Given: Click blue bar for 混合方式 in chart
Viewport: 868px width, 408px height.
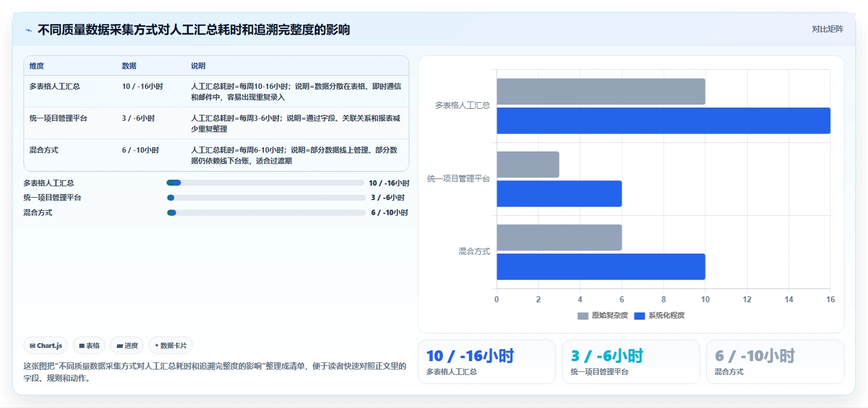Looking at the screenshot, I should tap(601, 267).
